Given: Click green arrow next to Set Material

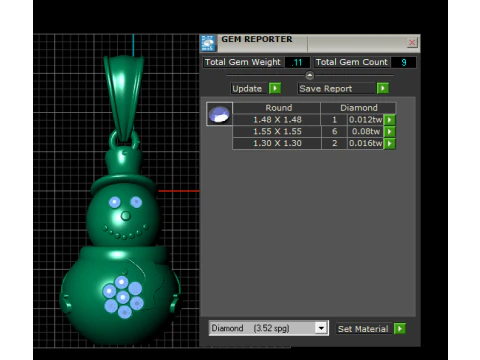Looking at the screenshot, I should click(x=400, y=329).
